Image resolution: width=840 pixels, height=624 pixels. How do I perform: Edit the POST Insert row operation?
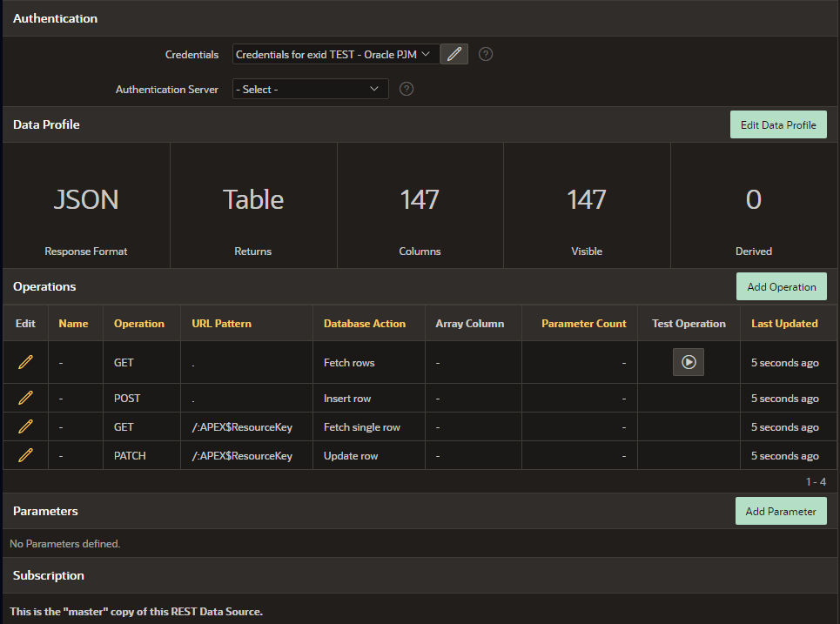click(x=25, y=398)
